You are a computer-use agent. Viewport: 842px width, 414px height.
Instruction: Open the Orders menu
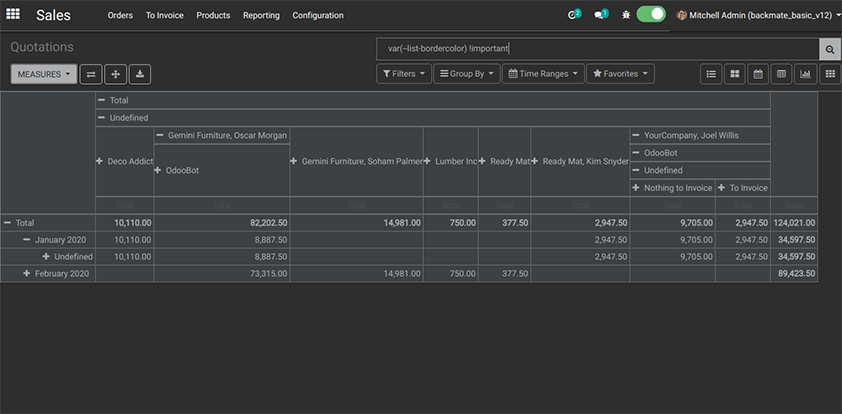[x=120, y=16]
